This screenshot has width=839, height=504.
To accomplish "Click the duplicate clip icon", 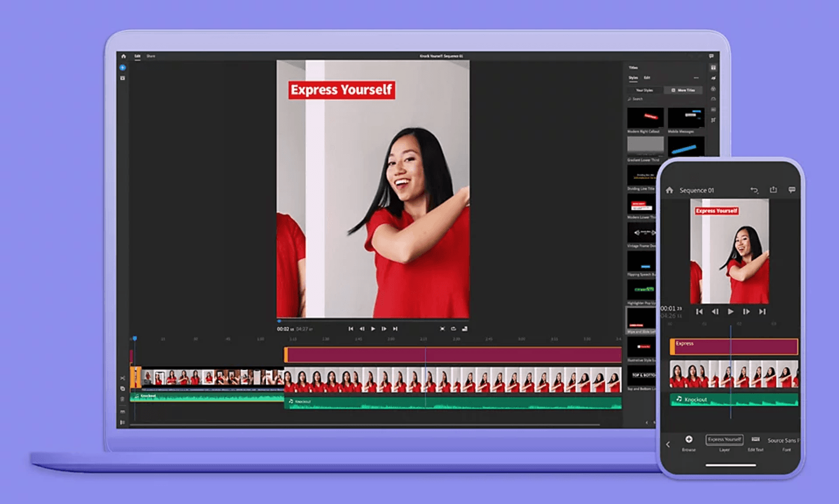I will [x=122, y=388].
